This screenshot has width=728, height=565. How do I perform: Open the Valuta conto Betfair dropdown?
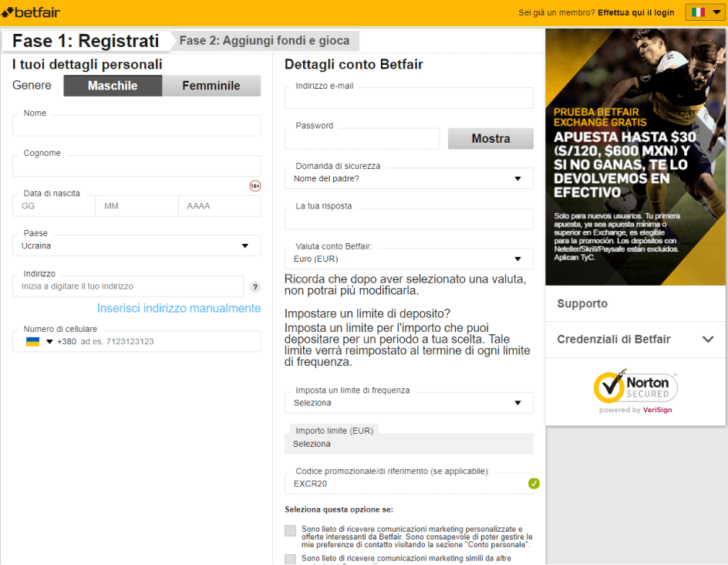(409, 259)
